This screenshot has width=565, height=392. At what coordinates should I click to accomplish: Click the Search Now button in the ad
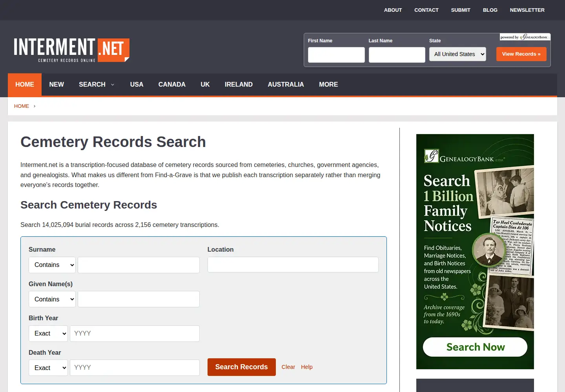click(x=475, y=347)
